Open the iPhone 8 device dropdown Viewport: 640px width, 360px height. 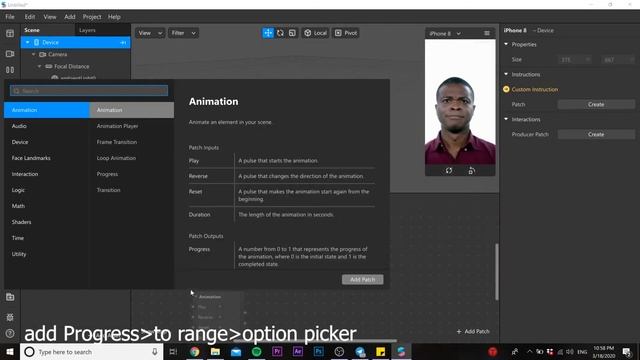click(445, 33)
